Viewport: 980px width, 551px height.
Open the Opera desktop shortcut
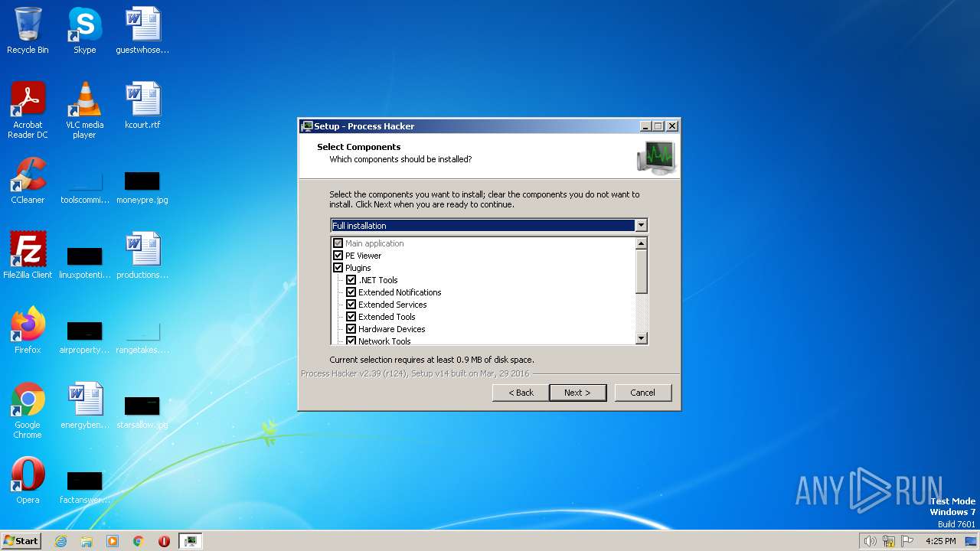tap(28, 481)
